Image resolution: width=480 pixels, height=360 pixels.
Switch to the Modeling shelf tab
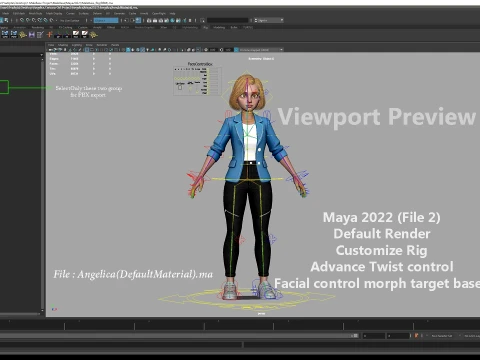(219, 27)
